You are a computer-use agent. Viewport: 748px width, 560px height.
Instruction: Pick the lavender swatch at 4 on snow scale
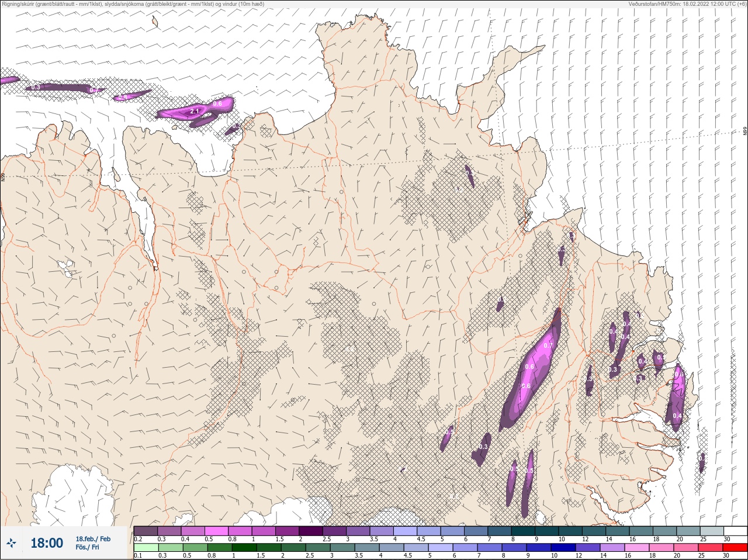click(x=406, y=531)
